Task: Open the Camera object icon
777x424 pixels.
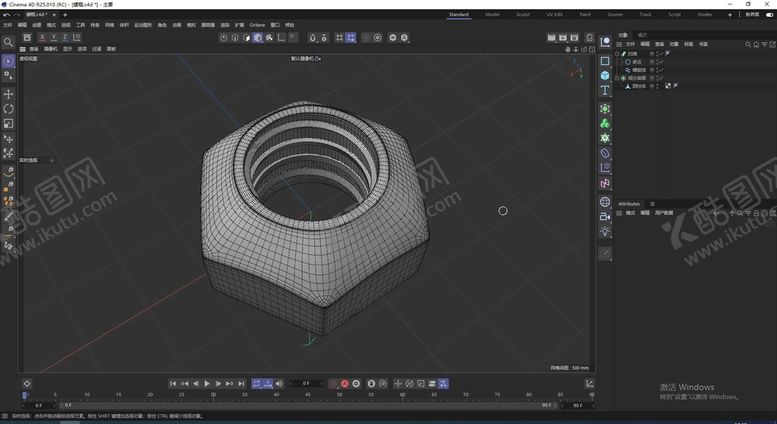Action: 605,215
